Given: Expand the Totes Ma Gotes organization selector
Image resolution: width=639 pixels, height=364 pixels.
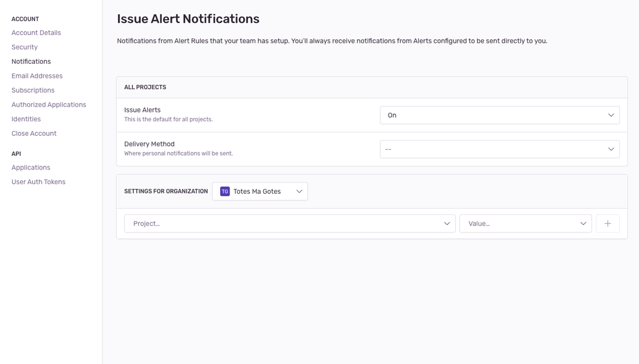Looking at the screenshot, I should click(x=259, y=191).
